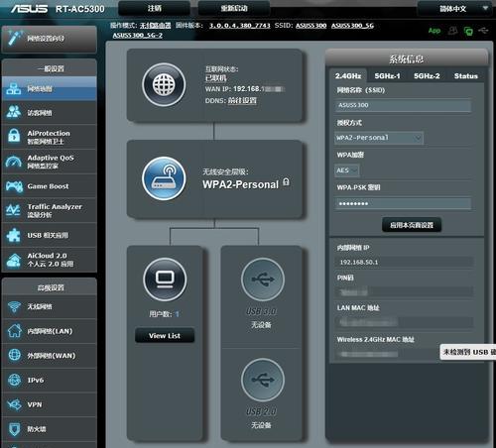Click the client count number
The height and width of the screenshot is (448, 496).
click(177, 314)
